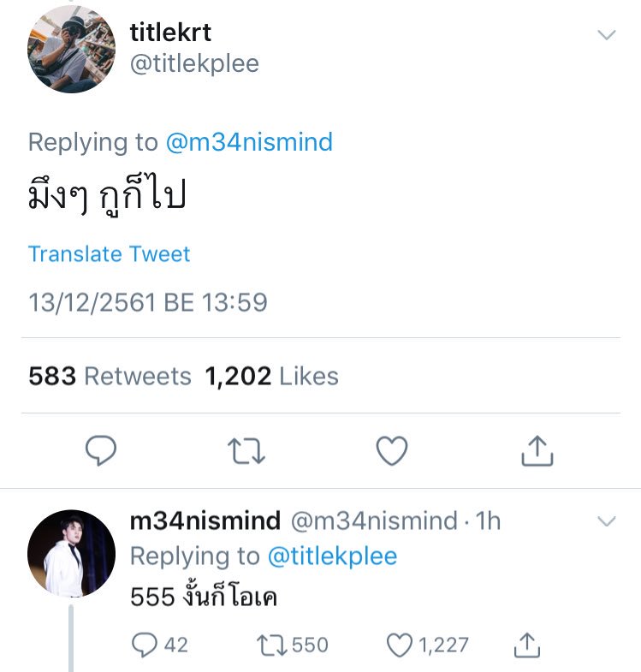Share the m34nismind reply tweet
The image size is (641, 672).
[x=528, y=645]
